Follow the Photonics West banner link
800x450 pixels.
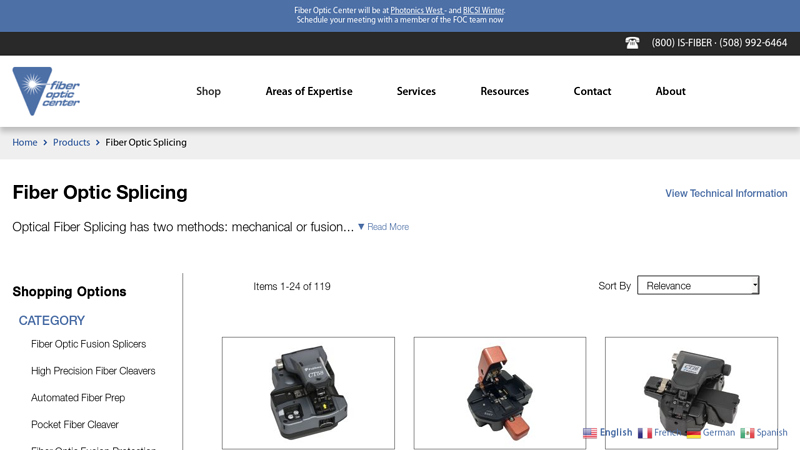click(417, 10)
